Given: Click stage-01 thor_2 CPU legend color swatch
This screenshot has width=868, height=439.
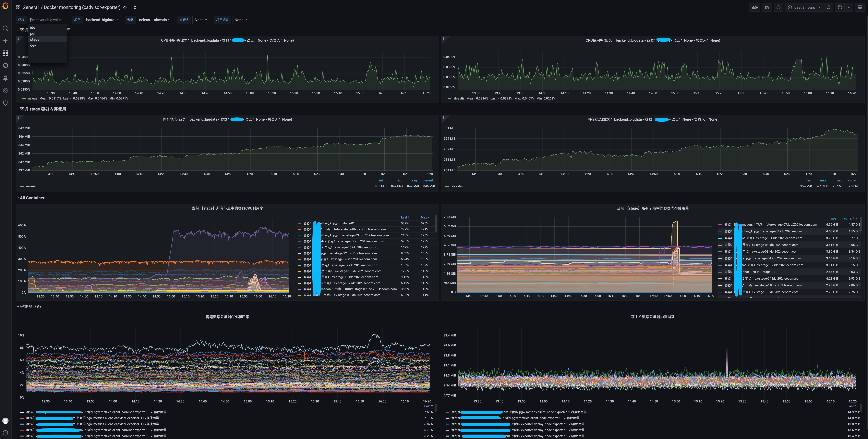Looking at the screenshot, I should tap(300, 224).
